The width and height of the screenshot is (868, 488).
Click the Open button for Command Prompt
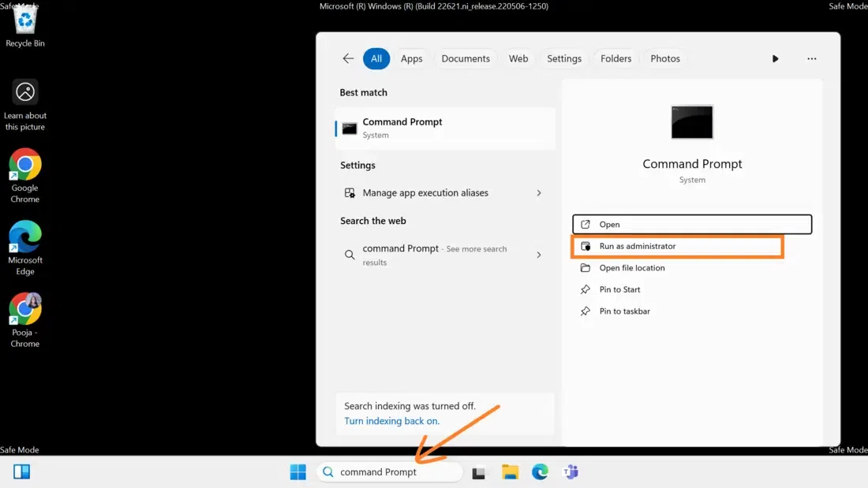coord(692,224)
